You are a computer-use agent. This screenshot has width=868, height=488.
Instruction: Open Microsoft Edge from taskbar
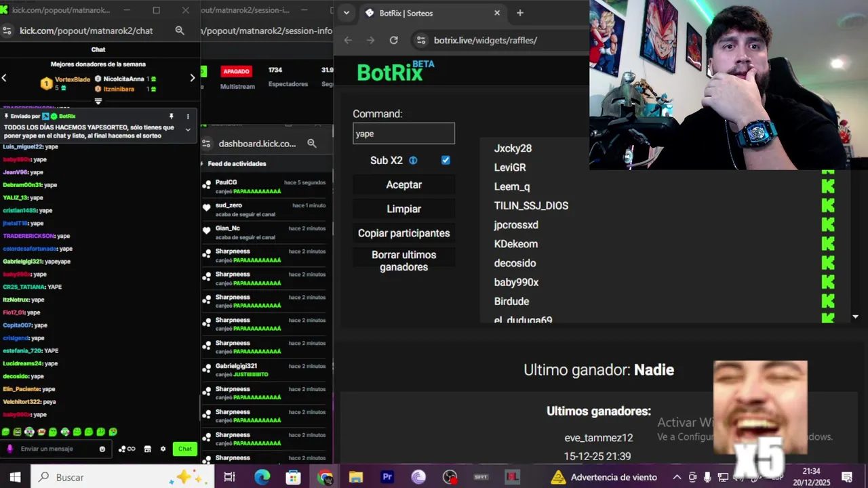coord(262,477)
